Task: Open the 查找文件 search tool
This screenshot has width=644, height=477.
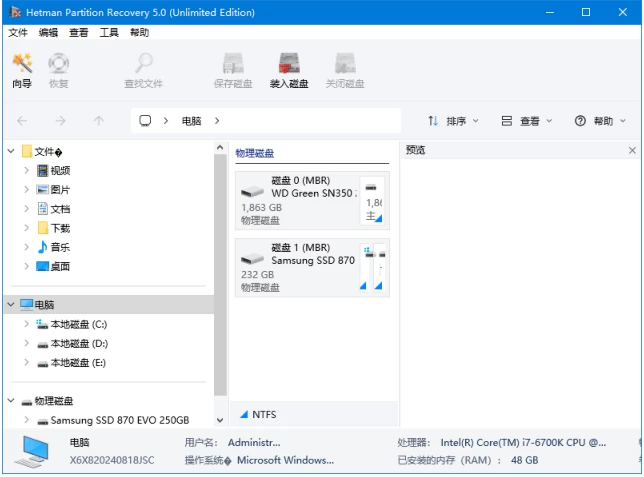Action: pyautogui.click(x=143, y=70)
